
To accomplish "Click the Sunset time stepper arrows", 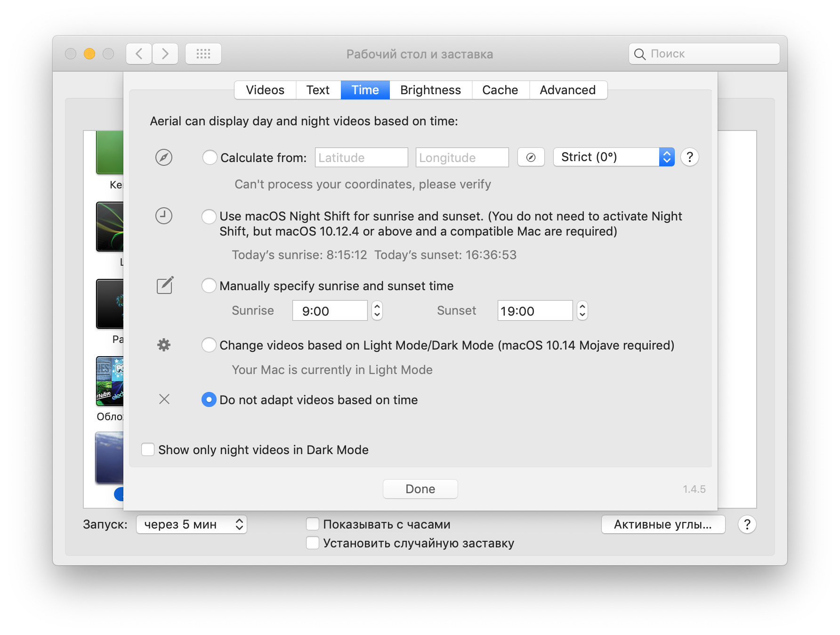I will coord(582,311).
